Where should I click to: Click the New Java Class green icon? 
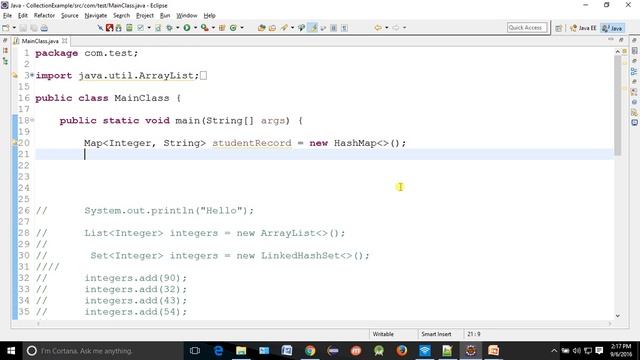233,28
